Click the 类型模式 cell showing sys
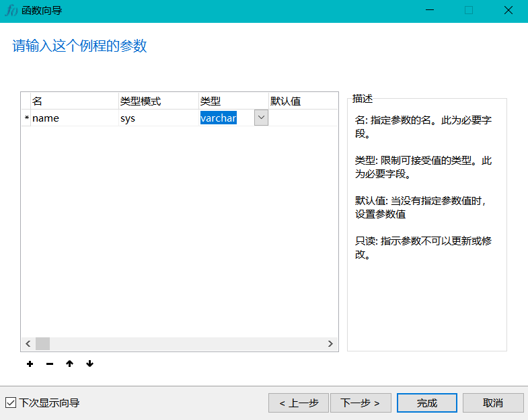Viewport: 528px width, 420px height. [x=158, y=118]
